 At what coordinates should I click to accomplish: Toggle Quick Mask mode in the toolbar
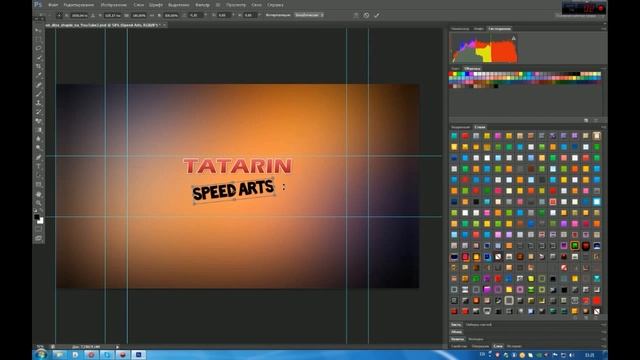pos(38,229)
